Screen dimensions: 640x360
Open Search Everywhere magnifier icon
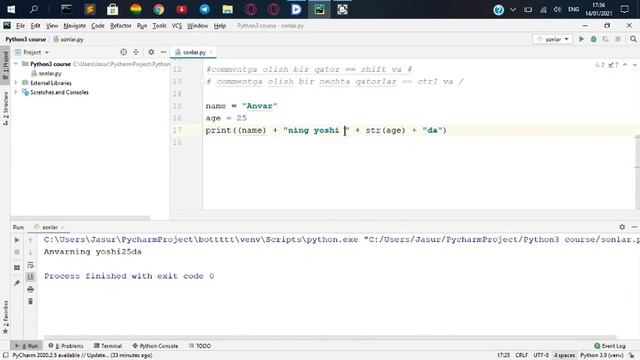(x=633, y=39)
